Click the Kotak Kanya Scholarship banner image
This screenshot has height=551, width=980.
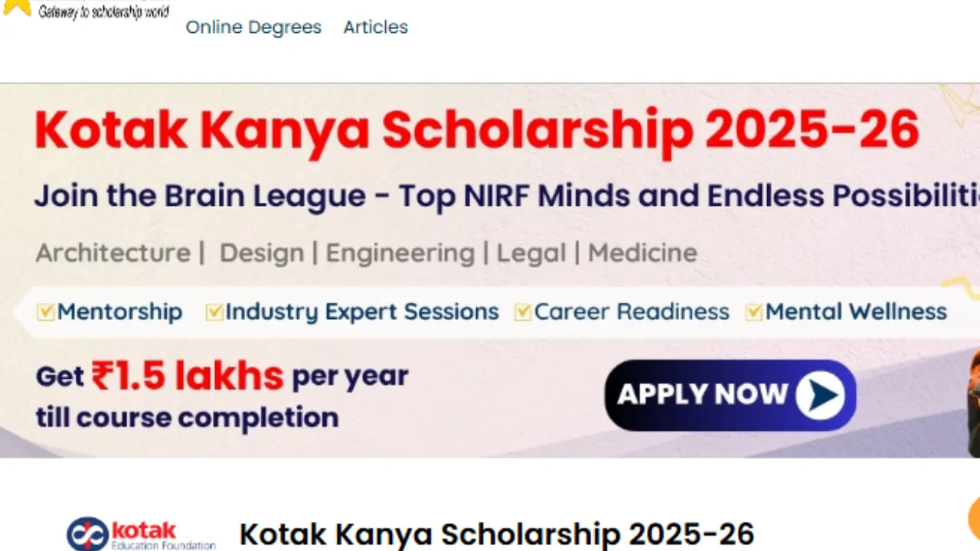490,268
